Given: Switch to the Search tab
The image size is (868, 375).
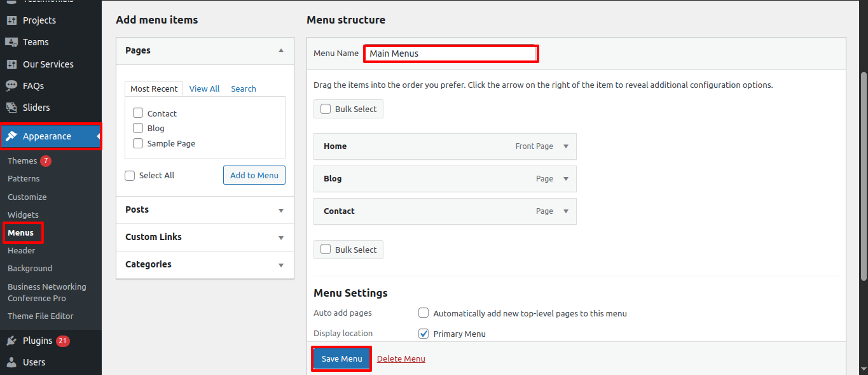Looking at the screenshot, I should click(244, 88).
